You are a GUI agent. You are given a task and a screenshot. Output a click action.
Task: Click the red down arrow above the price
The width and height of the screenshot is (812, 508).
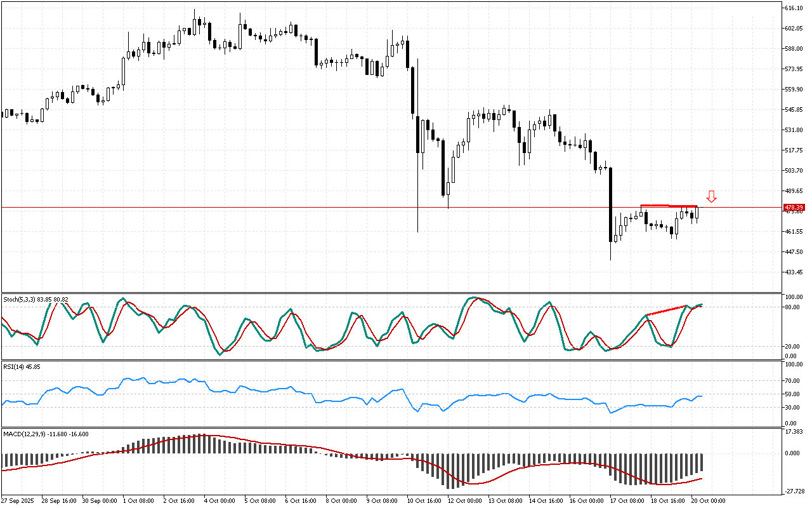pos(711,197)
